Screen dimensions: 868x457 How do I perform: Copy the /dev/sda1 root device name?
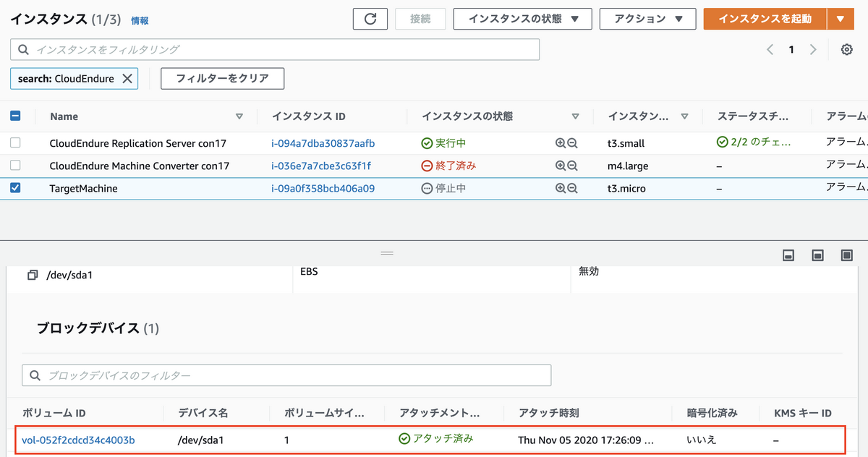33,275
